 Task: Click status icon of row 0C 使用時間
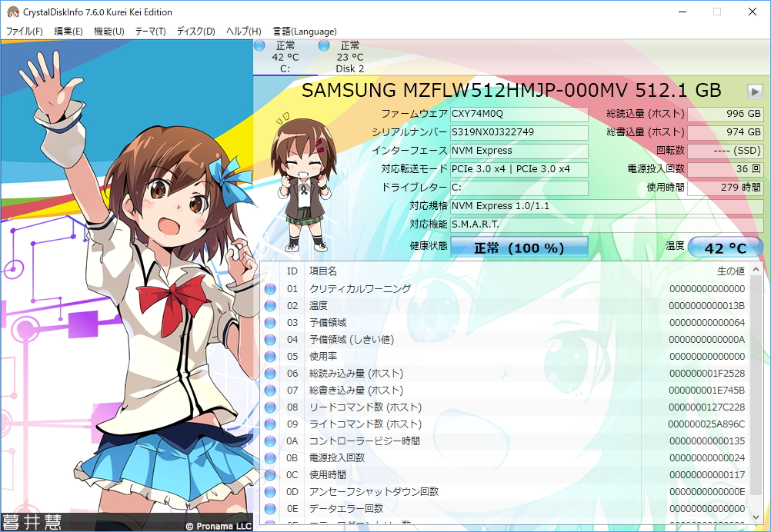point(270,475)
